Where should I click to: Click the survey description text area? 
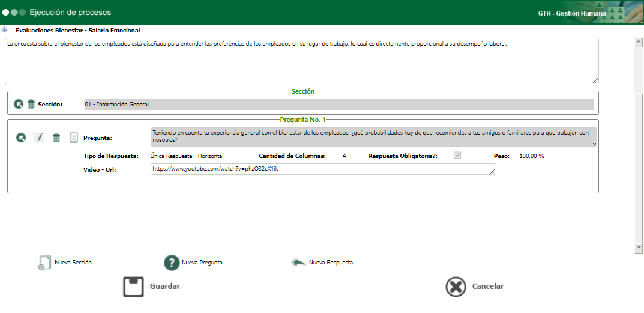pyautogui.click(x=302, y=61)
